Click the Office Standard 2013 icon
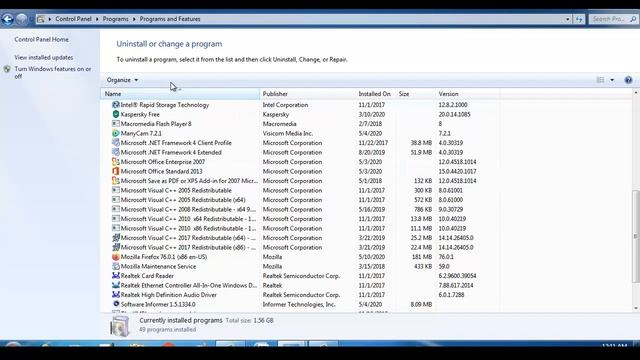 116,171
